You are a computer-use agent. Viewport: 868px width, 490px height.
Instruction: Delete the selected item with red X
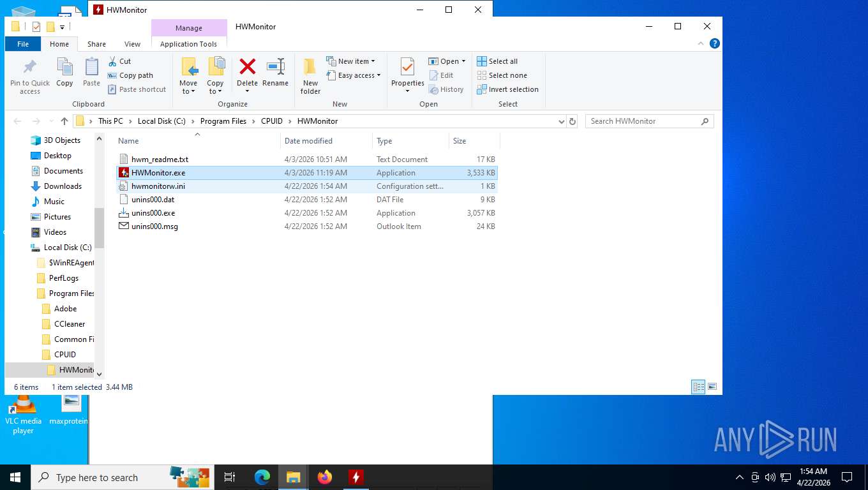247,75
